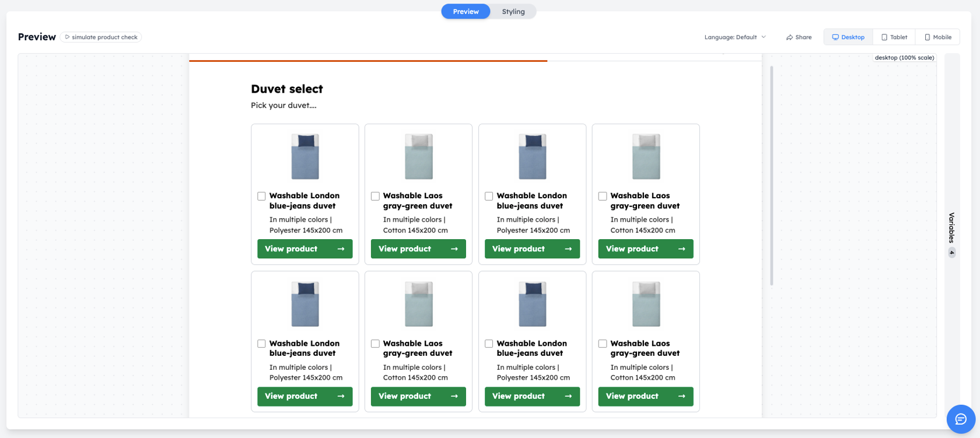The image size is (980, 438).
Task: Tick top-row second Washable Laos gray-green checkbox
Action: 375,196
